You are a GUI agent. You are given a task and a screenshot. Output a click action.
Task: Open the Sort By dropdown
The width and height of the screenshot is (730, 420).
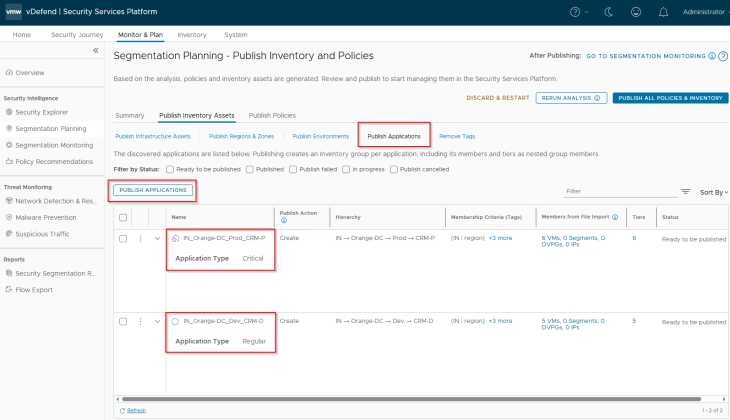[714, 191]
